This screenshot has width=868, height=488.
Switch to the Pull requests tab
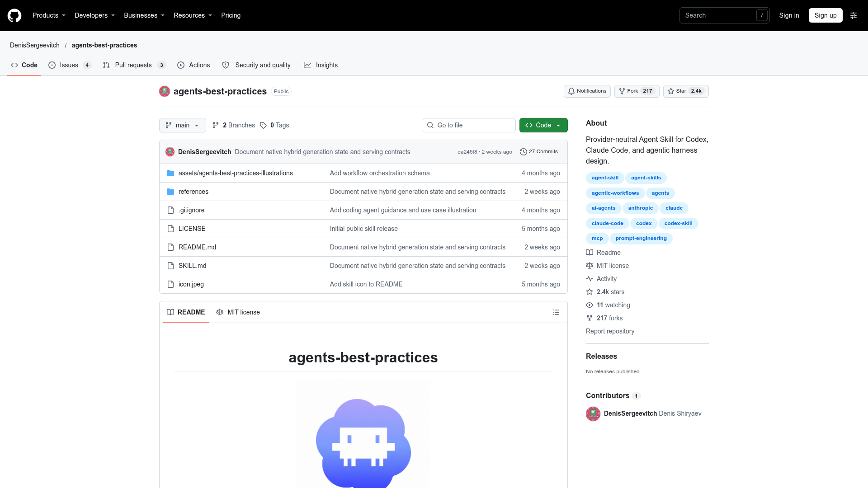[x=134, y=65]
